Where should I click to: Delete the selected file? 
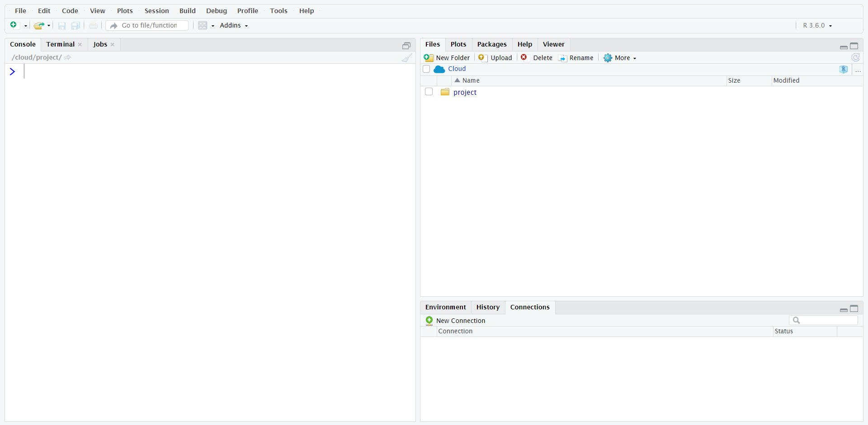537,57
